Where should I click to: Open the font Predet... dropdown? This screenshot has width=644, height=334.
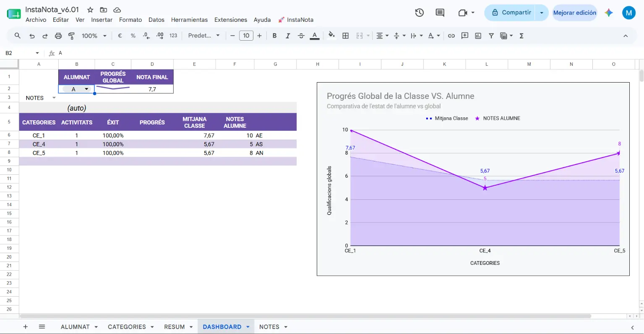pos(204,36)
